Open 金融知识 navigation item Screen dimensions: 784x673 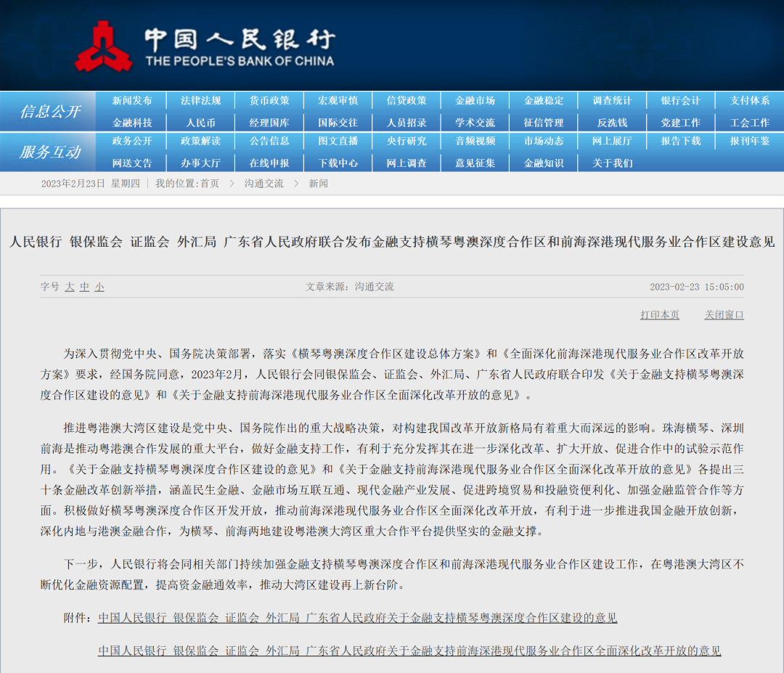[544, 163]
